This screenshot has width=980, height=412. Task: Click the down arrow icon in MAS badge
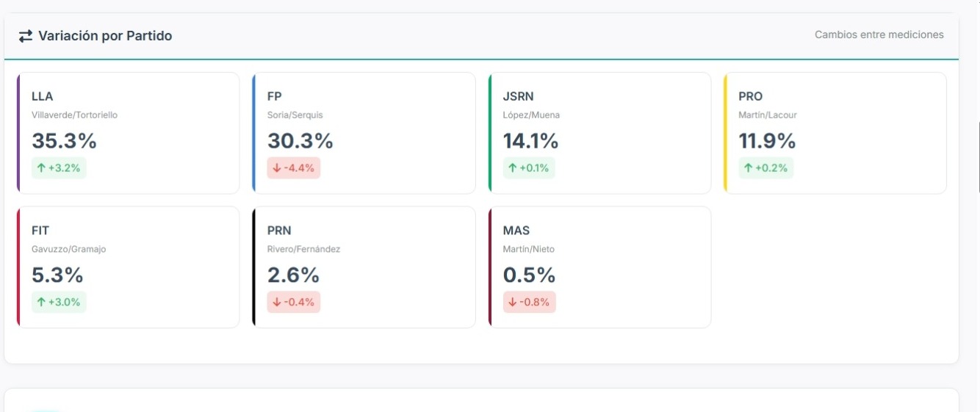(x=513, y=302)
